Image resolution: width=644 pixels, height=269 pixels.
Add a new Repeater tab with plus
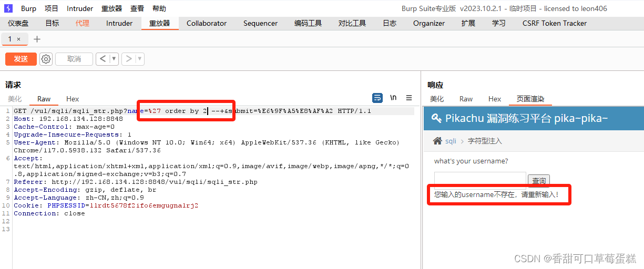pyautogui.click(x=37, y=39)
